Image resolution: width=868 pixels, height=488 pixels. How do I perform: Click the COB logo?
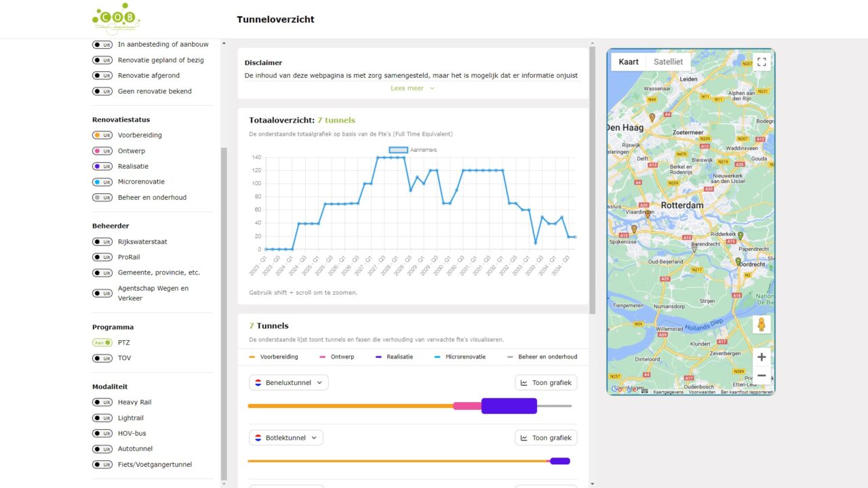click(x=116, y=18)
